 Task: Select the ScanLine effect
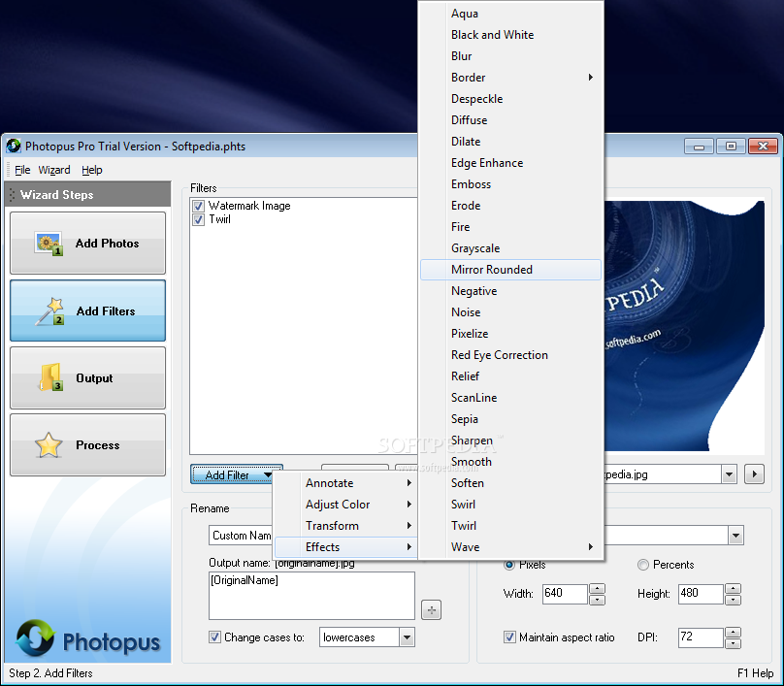(x=510, y=398)
